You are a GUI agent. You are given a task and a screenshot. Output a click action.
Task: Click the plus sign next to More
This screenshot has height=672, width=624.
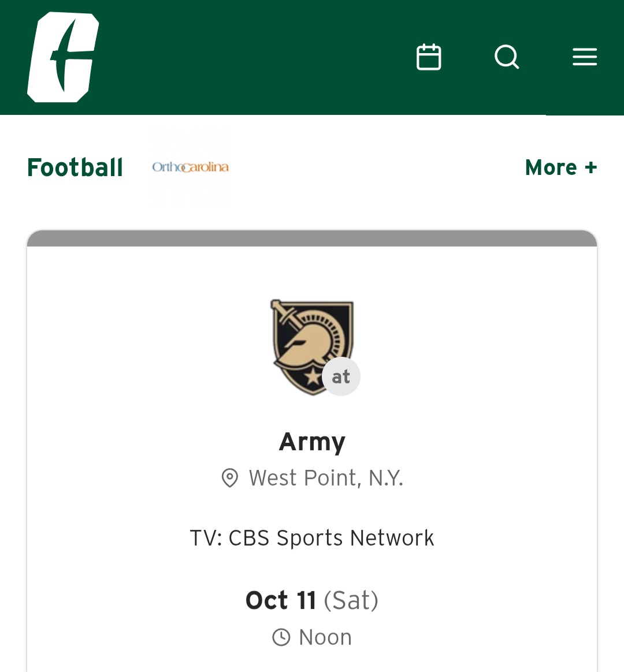590,167
